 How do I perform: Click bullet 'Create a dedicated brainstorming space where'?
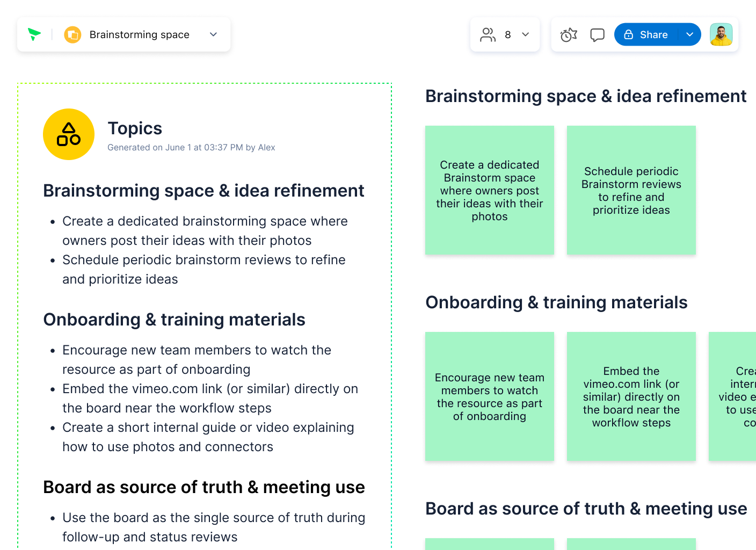[x=205, y=231]
